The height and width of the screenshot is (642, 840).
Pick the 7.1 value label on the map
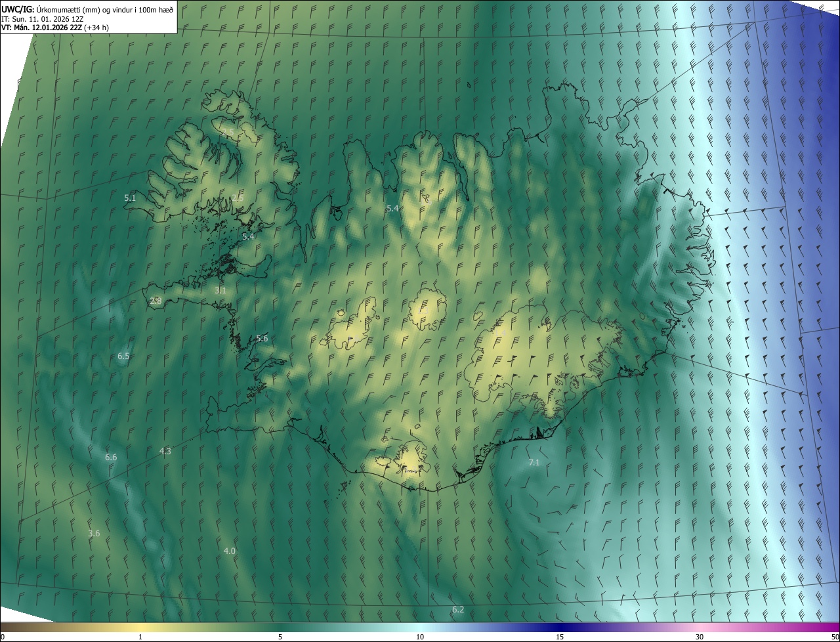tap(534, 463)
